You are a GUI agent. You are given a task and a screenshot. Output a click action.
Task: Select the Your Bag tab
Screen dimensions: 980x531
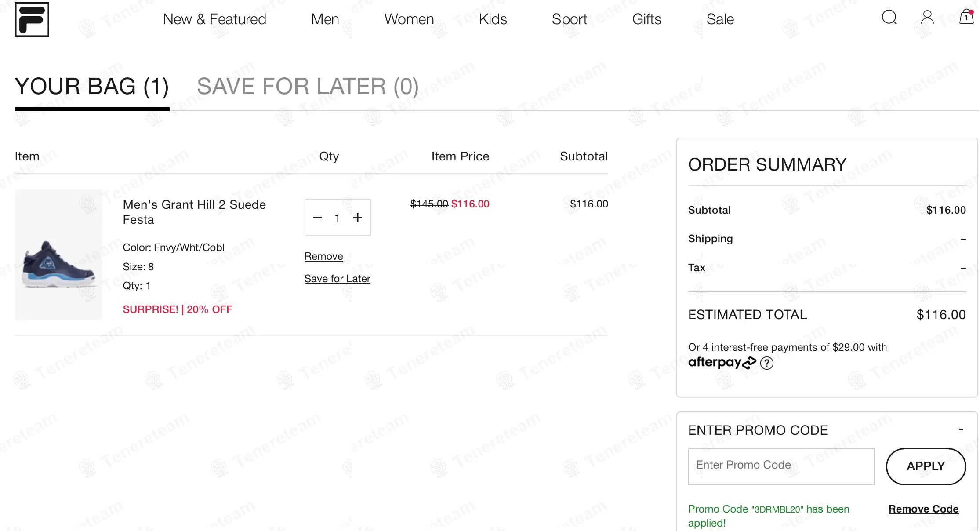92,86
